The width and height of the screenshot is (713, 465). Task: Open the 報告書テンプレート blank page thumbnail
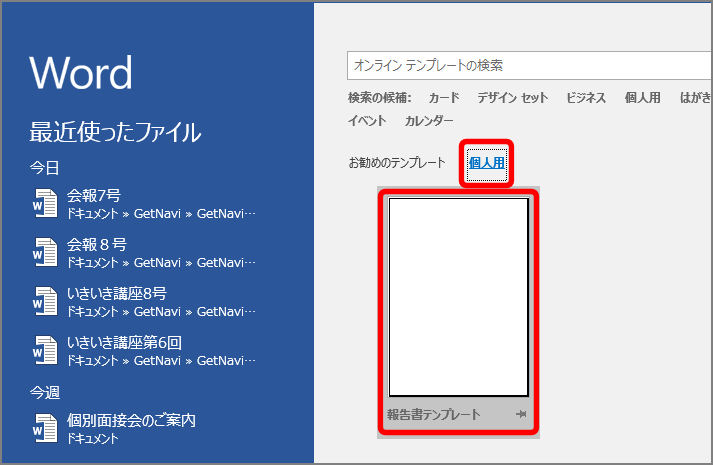[458, 297]
